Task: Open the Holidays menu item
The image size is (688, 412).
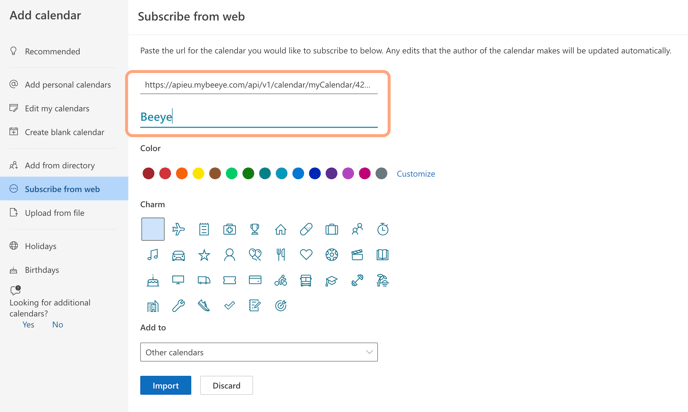Action: (41, 246)
